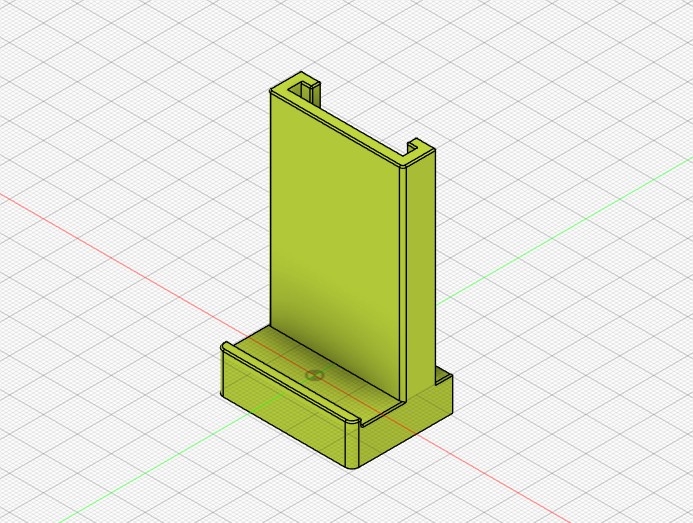Select the left top hook of the bracket
The width and height of the screenshot is (693, 523).
[x=304, y=88]
